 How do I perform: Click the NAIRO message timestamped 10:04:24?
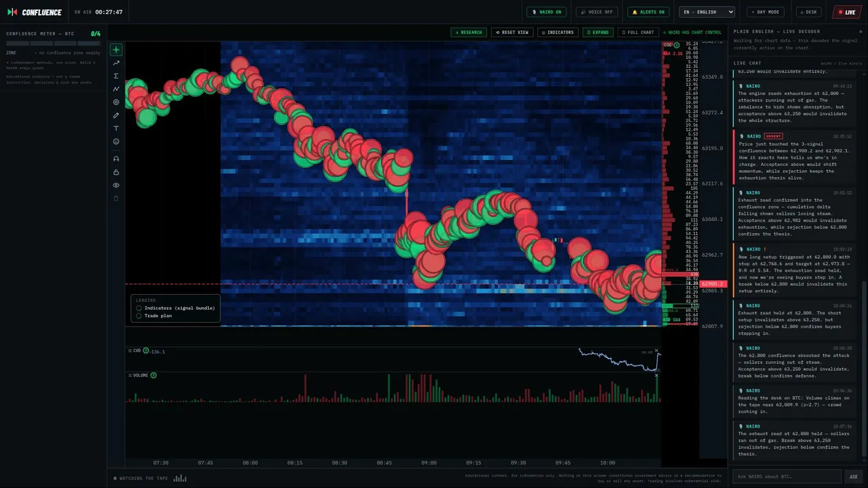(x=794, y=320)
